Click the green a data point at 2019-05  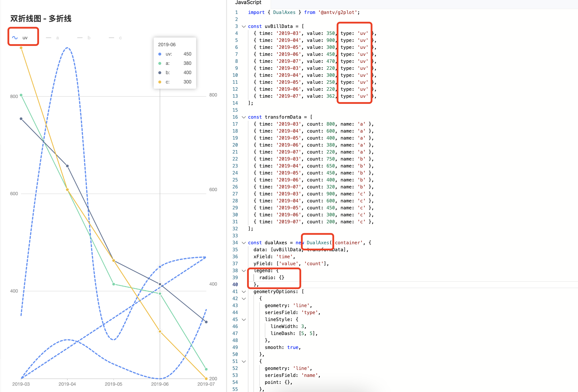[x=114, y=284]
